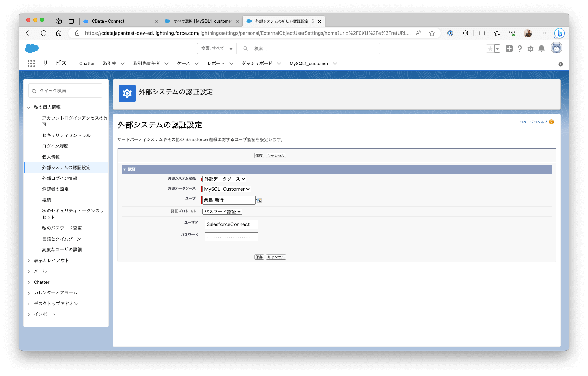Reload the page in the browser
Screen dimensions: 588x376
(x=44, y=33)
